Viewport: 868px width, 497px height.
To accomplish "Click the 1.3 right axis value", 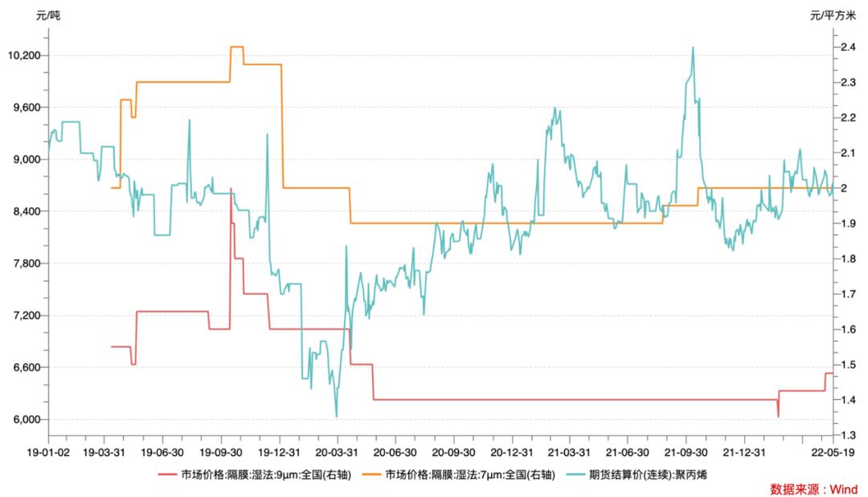I will coord(848,435).
